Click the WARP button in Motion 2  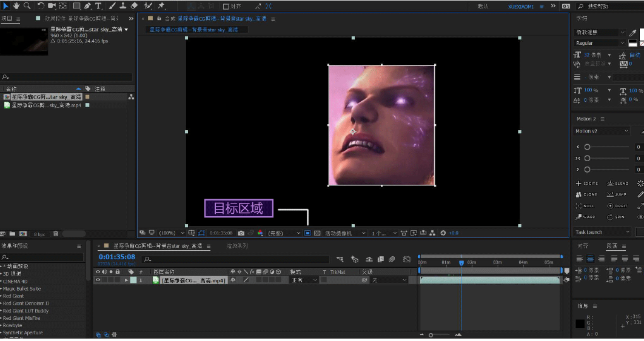pyautogui.click(x=586, y=217)
